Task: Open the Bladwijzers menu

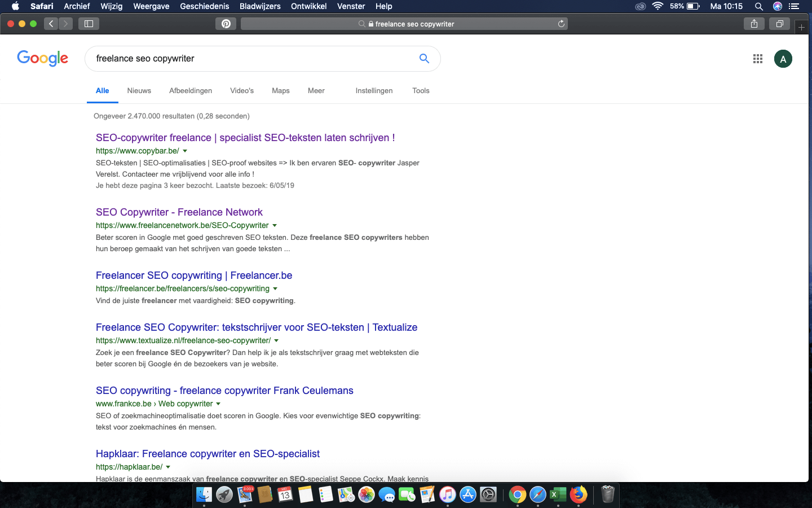Action: (260, 6)
